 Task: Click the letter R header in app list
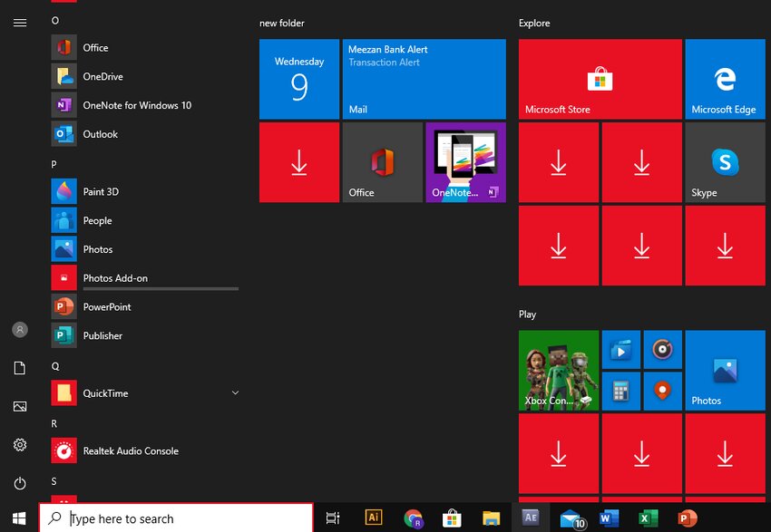click(x=54, y=423)
